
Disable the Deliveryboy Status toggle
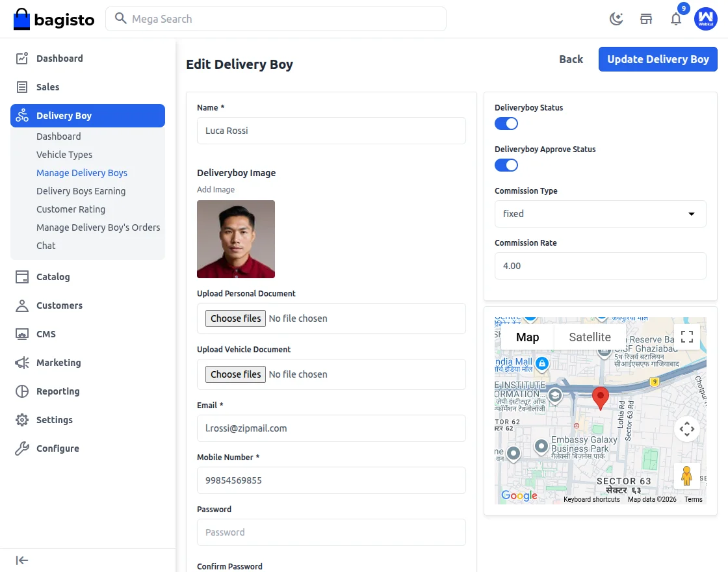(506, 123)
